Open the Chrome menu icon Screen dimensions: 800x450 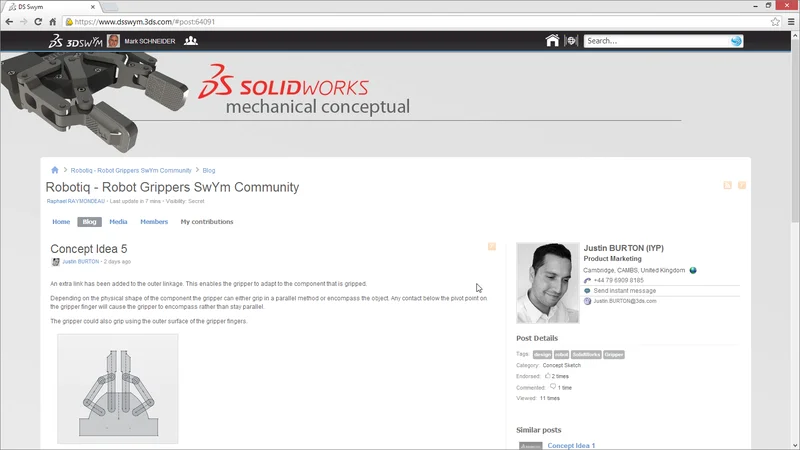coord(791,21)
